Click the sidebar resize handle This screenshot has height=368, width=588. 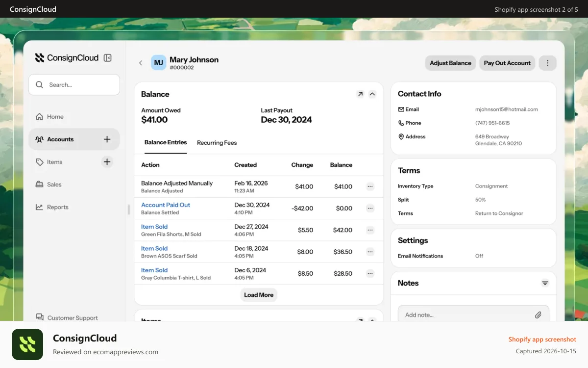(x=129, y=210)
